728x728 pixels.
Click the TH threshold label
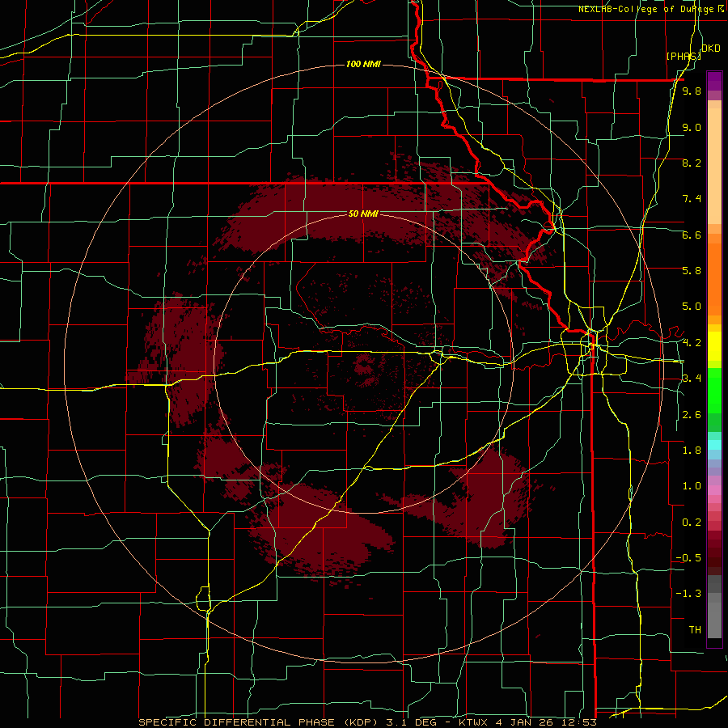pos(695,630)
